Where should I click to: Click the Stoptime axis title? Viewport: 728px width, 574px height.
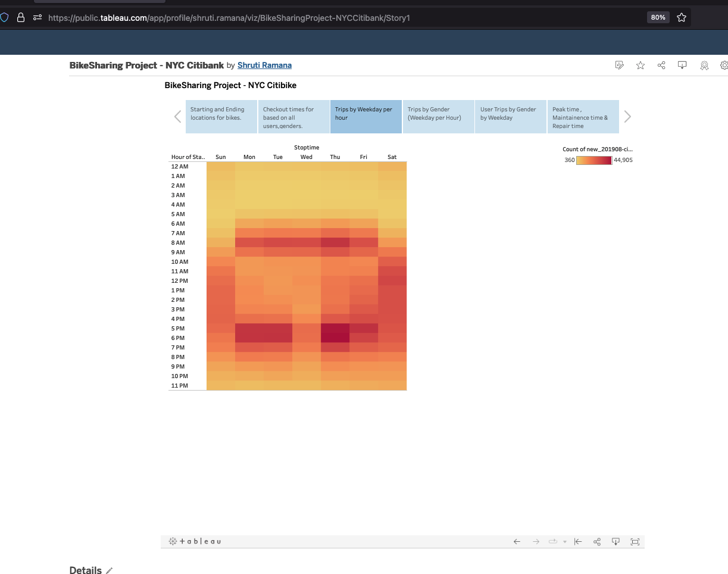(x=307, y=147)
